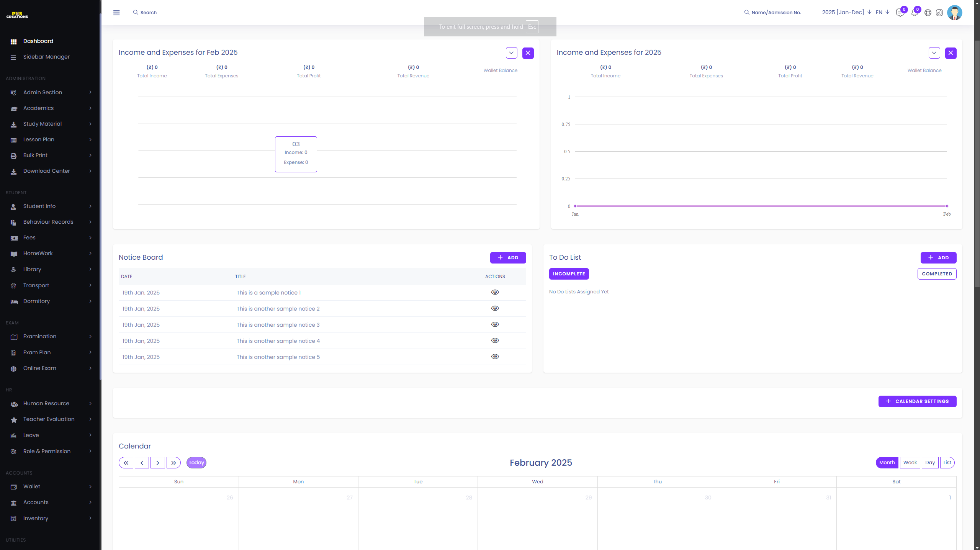
Task: Collapse the Feb 2025 Income and Expenses panel
Action: click(x=511, y=53)
